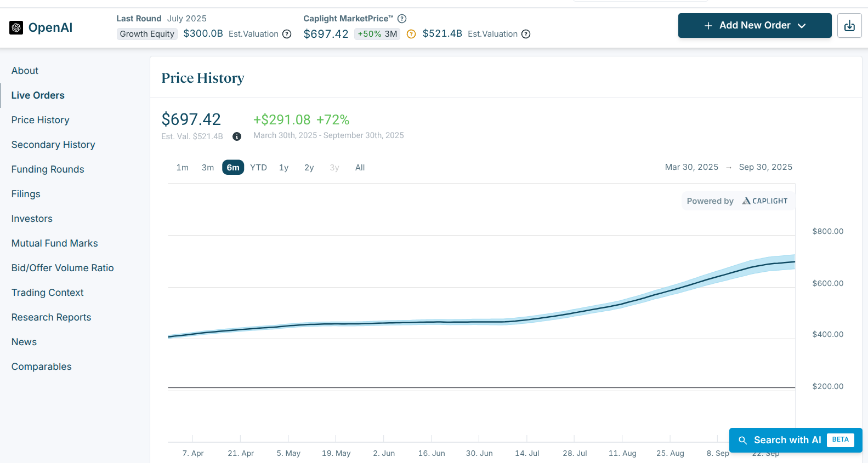868x463 pixels.
Task: Click the $300.0B last round valuation
Action: click(x=203, y=34)
